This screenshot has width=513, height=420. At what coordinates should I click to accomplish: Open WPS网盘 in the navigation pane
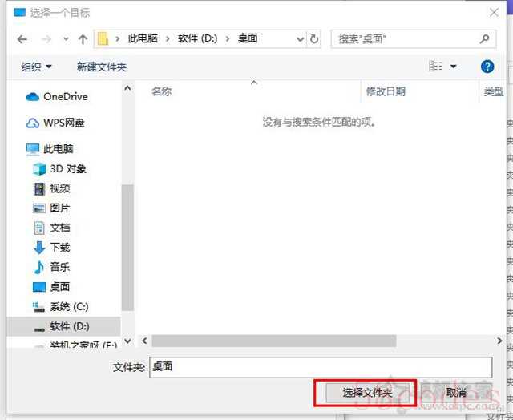pos(63,123)
